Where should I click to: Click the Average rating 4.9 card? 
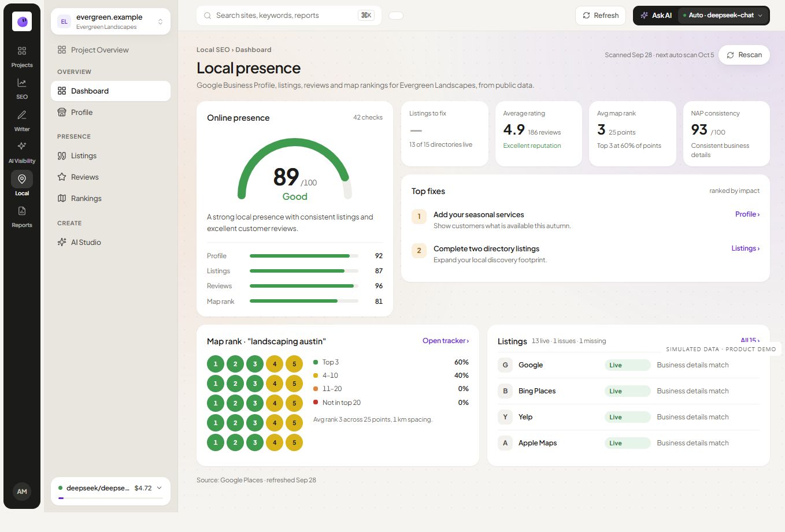tap(539, 134)
